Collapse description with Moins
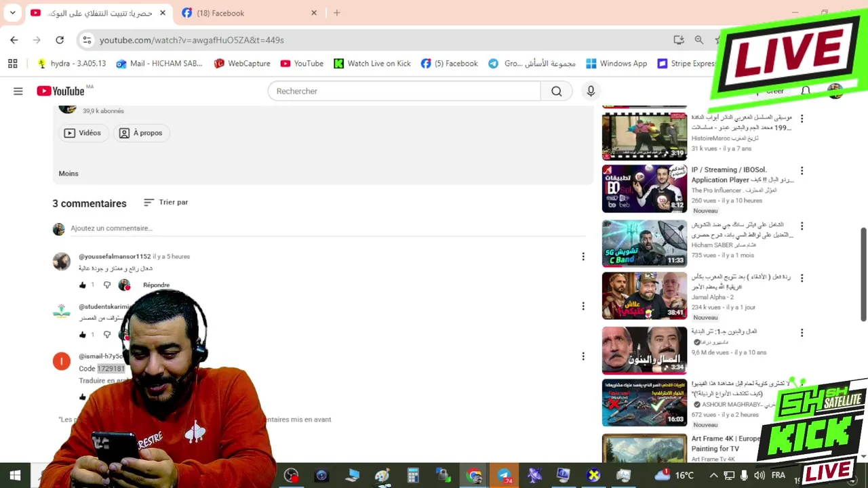The height and width of the screenshot is (488, 868). pos(68,174)
